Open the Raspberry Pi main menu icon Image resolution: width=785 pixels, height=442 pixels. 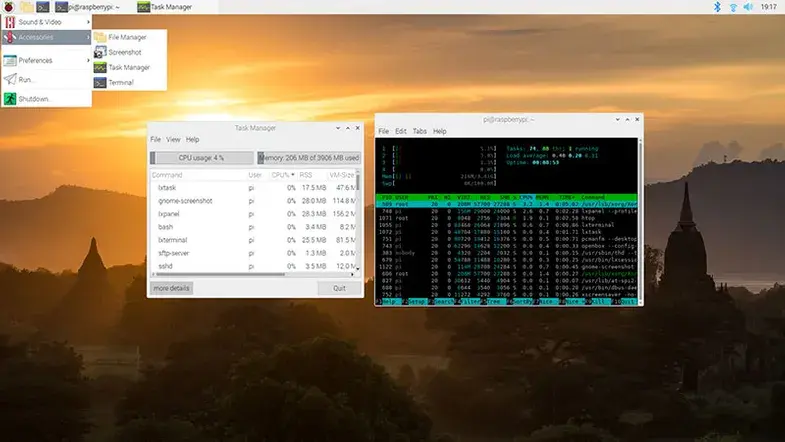9,7
